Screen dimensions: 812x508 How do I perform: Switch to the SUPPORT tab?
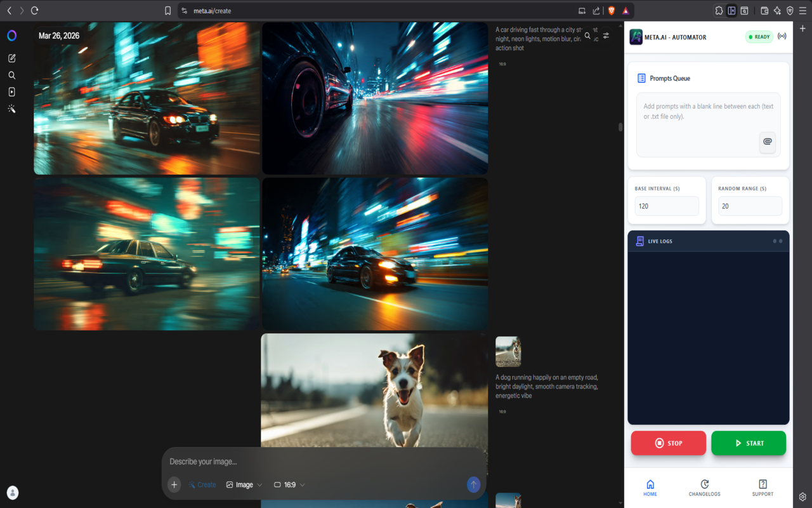[x=763, y=488]
